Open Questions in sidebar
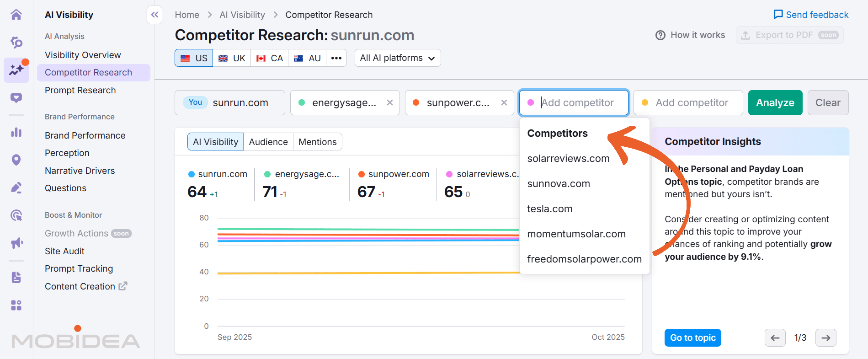 point(65,188)
